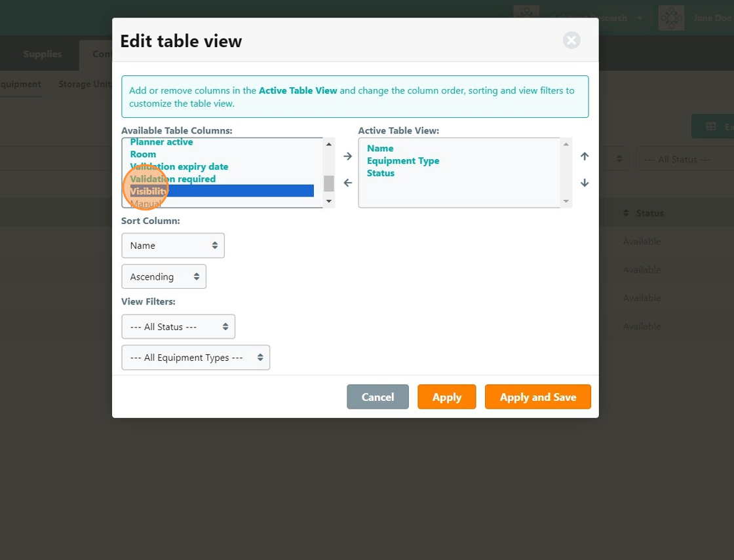734x560 pixels.
Task: Move active column up arrow
Action: [x=585, y=157]
